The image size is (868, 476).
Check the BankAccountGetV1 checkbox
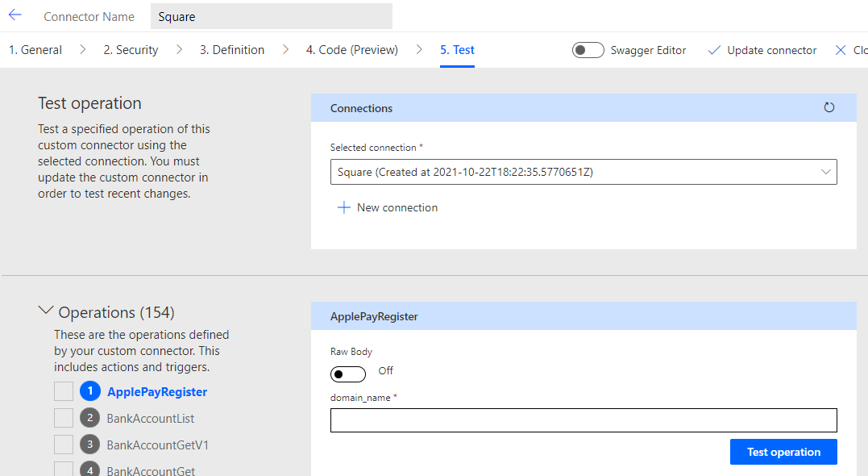coord(64,445)
